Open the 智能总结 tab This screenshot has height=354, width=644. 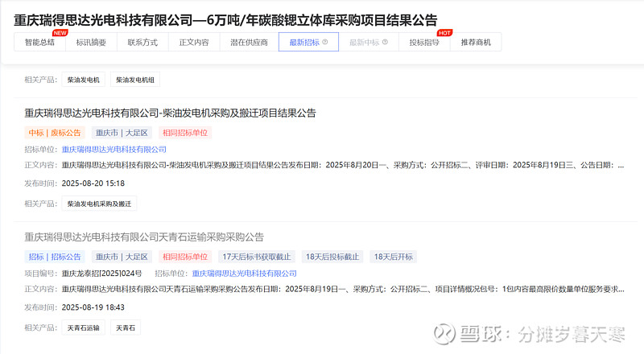pyautogui.click(x=39, y=43)
